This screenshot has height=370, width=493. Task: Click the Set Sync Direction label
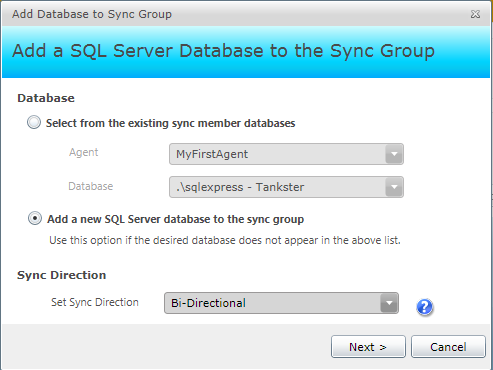pos(95,302)
